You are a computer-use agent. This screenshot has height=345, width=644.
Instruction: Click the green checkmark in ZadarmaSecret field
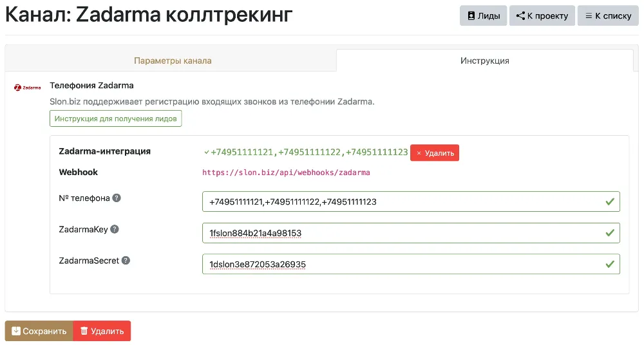[610, 264]
